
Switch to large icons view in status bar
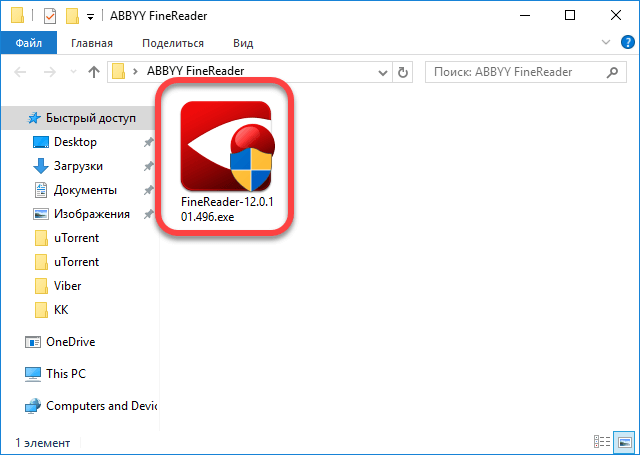tap(624, 442)
